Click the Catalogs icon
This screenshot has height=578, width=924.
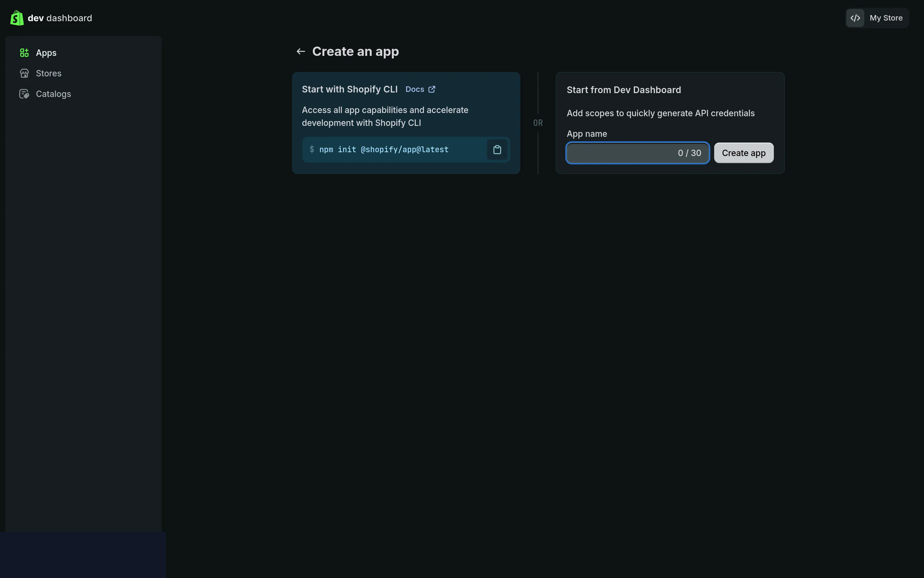(x=24, y=94)
